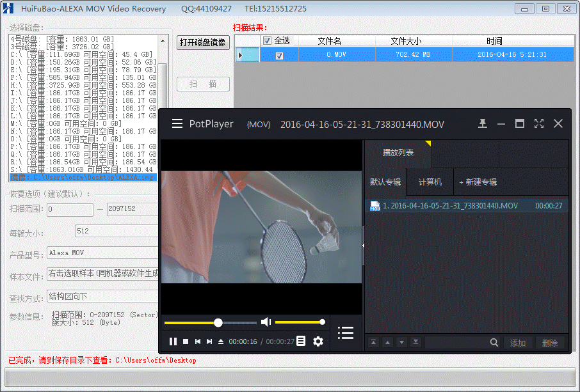
Task: Go to previous track in PotPlayer
Action: coord(198,341)
